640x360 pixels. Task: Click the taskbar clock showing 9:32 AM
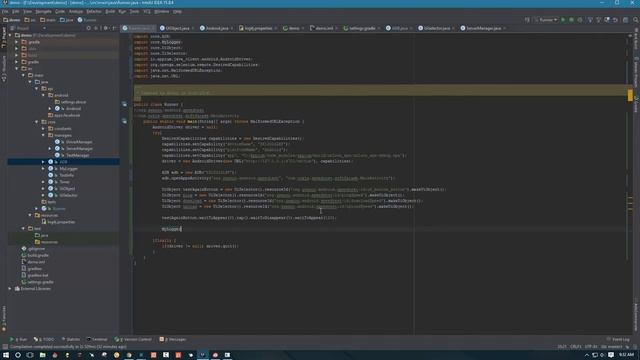(x=626, y=355)
